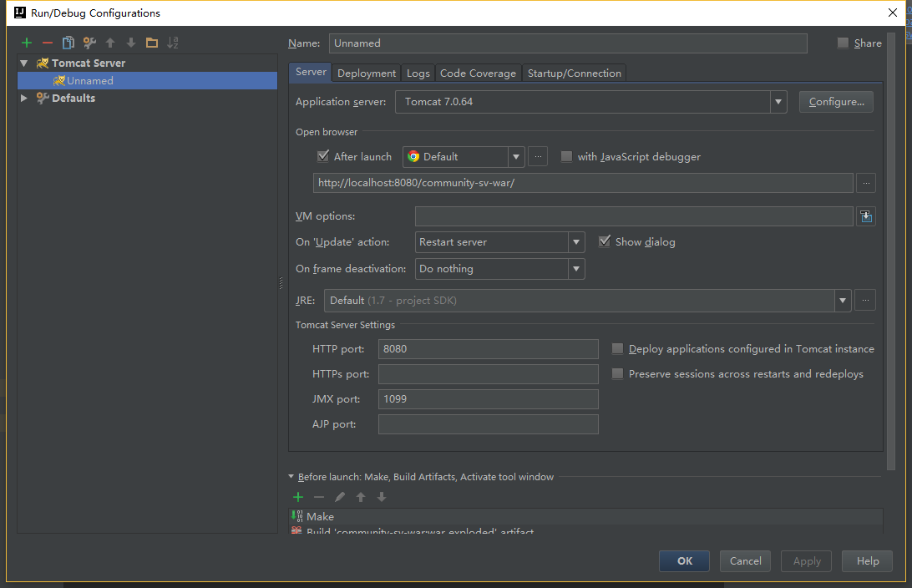912x588 pixels.
Task: Open JRE browse ellipsis button
Action: coord(865,301)
